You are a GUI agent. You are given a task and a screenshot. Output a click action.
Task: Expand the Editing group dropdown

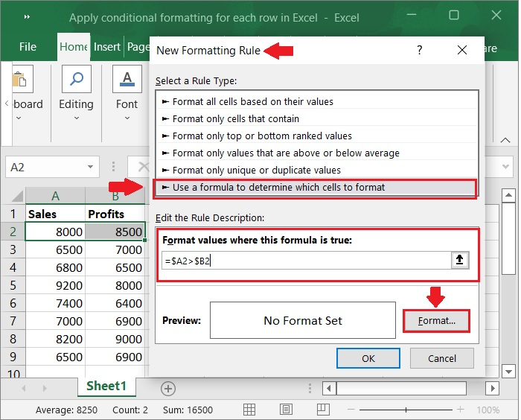(x=76, y=118)
